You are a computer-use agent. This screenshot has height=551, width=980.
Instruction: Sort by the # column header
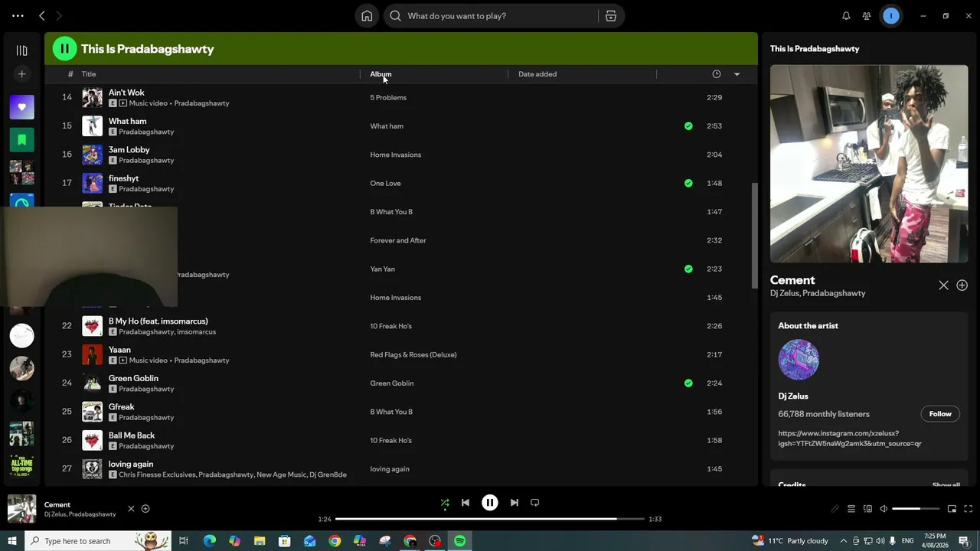70,74
